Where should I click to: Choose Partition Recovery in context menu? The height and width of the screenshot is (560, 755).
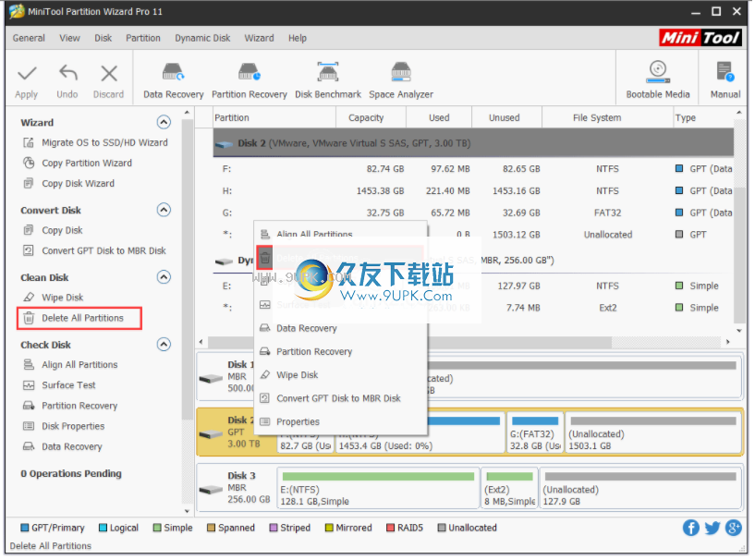(314, 352)
